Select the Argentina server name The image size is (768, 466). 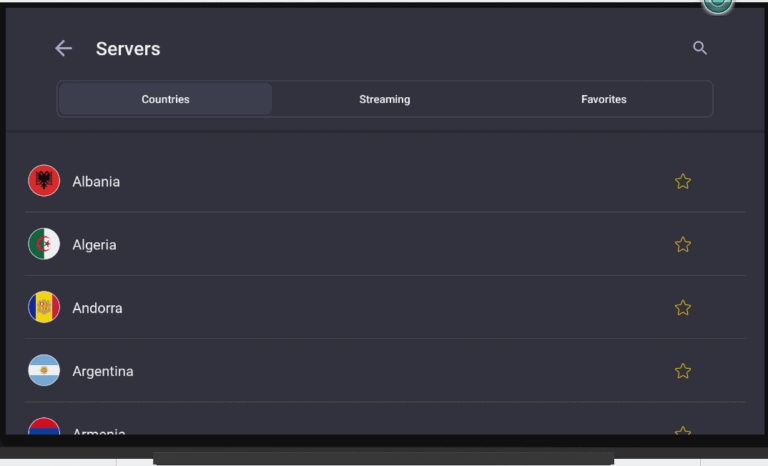point(103,371)
